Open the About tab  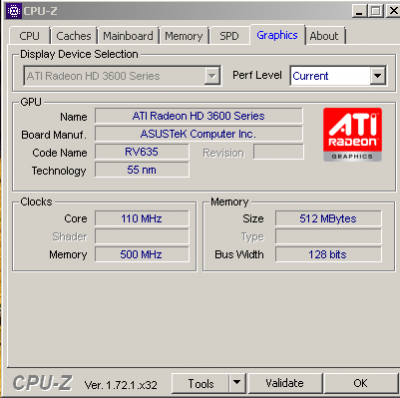pos(324,36)
